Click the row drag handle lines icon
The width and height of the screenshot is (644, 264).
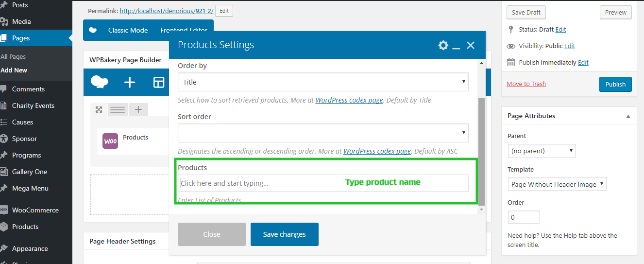pos(118,109)
